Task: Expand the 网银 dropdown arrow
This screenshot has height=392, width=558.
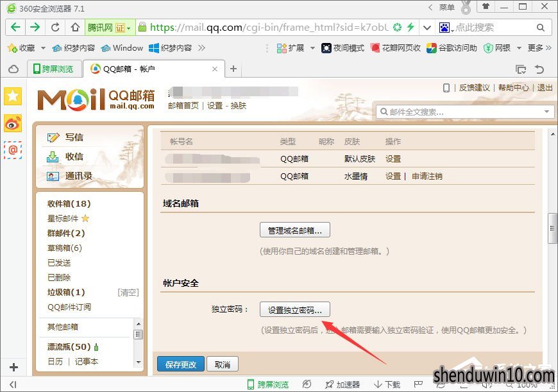Action: coord(519,47)
